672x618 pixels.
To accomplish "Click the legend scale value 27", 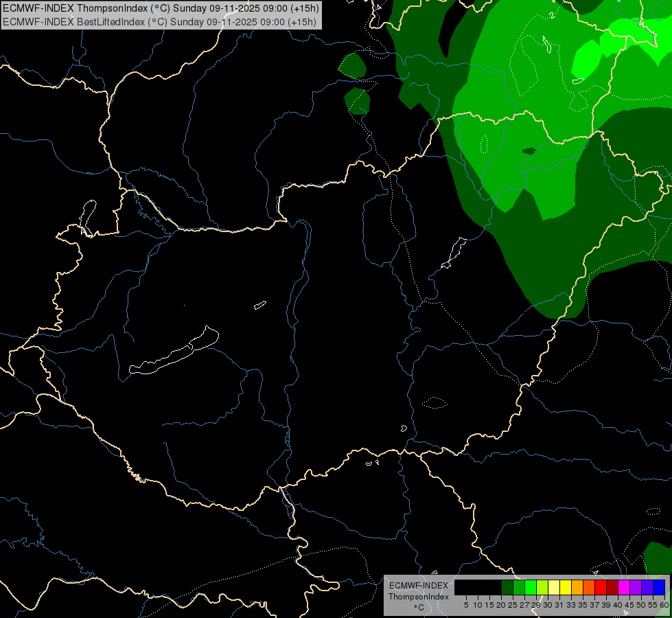I will pyautogui.click(x=524, y=605).
